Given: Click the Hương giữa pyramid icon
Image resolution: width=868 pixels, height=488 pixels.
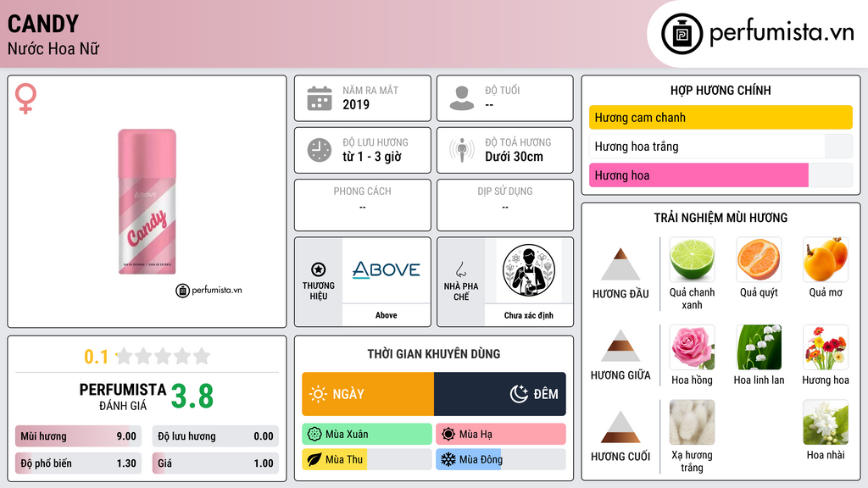Looking at the screenshot, I should click(620, 346).
